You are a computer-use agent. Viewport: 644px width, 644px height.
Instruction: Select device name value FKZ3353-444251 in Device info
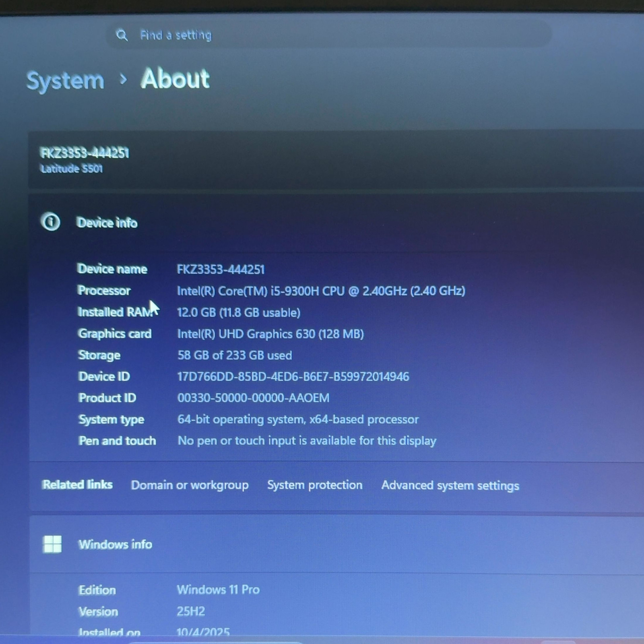pyautogui.click(x=221, y=269)
